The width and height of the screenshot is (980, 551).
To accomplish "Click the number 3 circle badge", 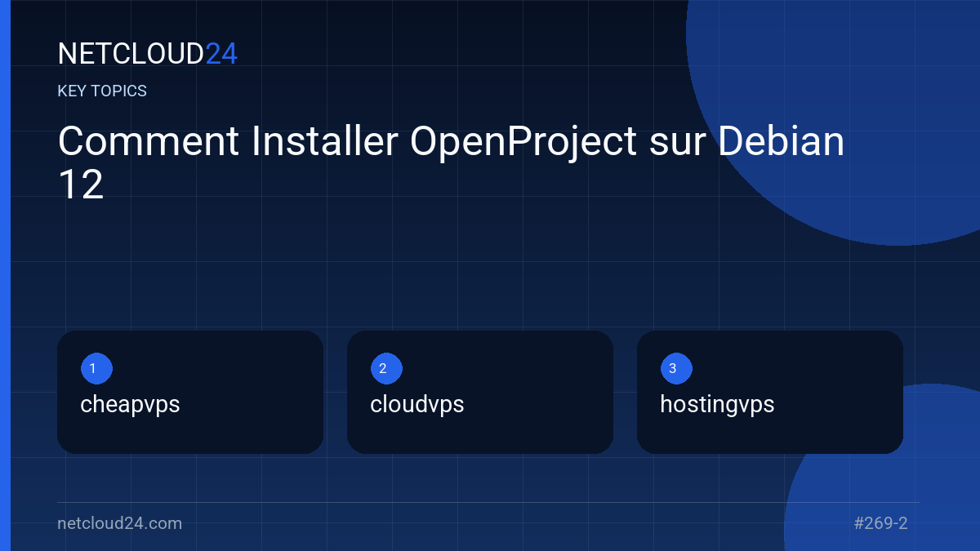I will coord(676,369).
